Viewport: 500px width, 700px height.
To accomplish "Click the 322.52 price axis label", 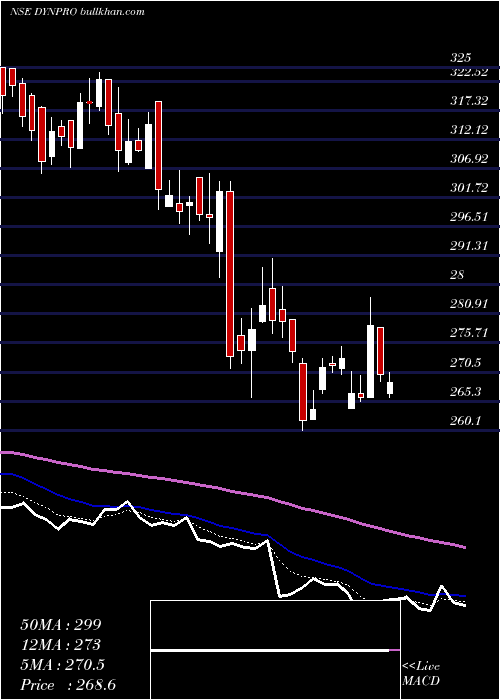I will pyautogui.click(x=469, y=73).
